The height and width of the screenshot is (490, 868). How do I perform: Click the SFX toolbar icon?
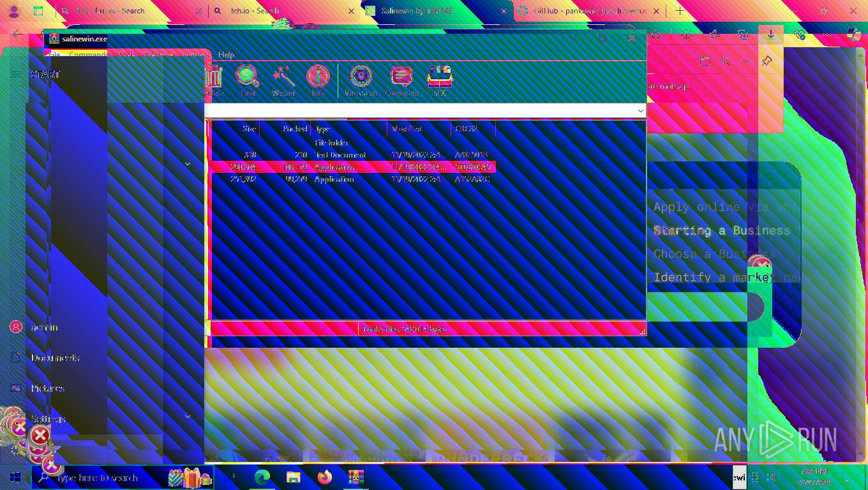click(x=440, y=81)
